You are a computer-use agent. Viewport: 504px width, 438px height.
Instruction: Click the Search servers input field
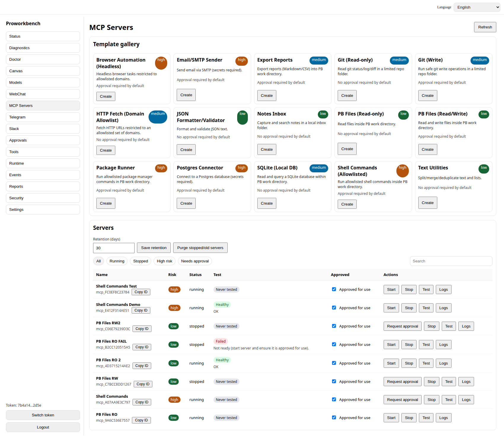[451, 261]
